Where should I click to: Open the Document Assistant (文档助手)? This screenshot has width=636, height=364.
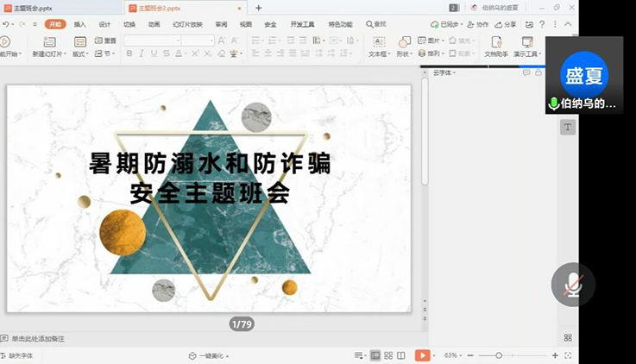(496, 42)
